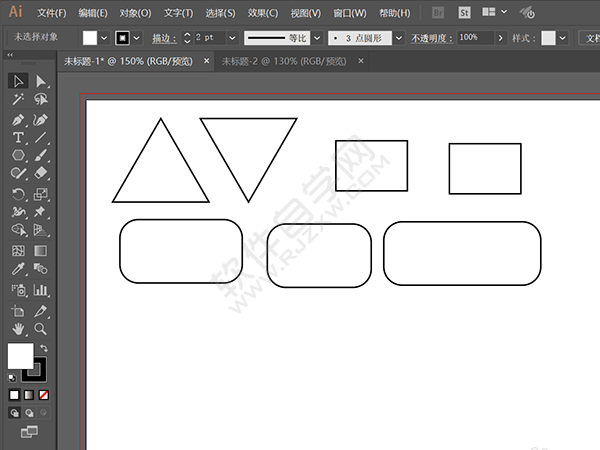Choose the Pen tool
This screenshot has height=450, width=600.
pos(18,119)
